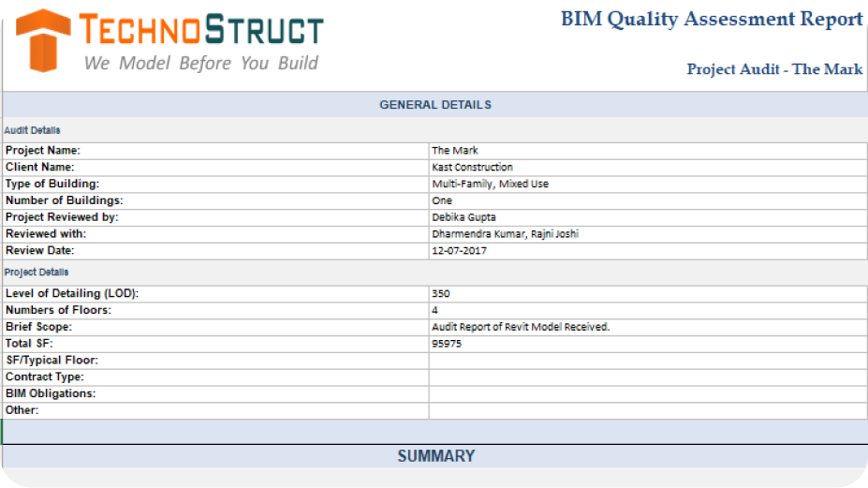Click the 'Client Name:' label cell
The height and width of the screenshot is (488, 868).
(216, 168)
